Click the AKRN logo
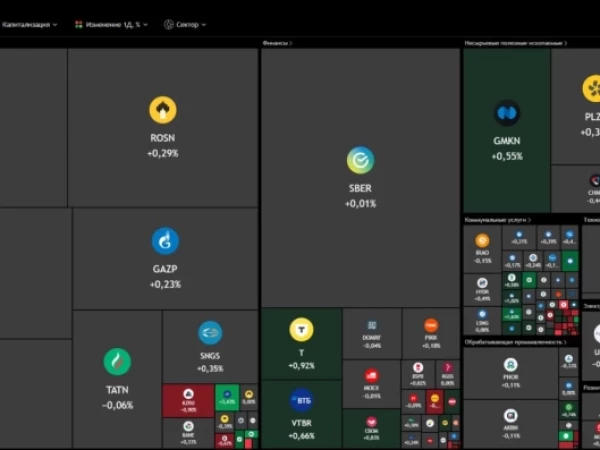The width and height of the screenshot is (600, 450). coord(510,416)
